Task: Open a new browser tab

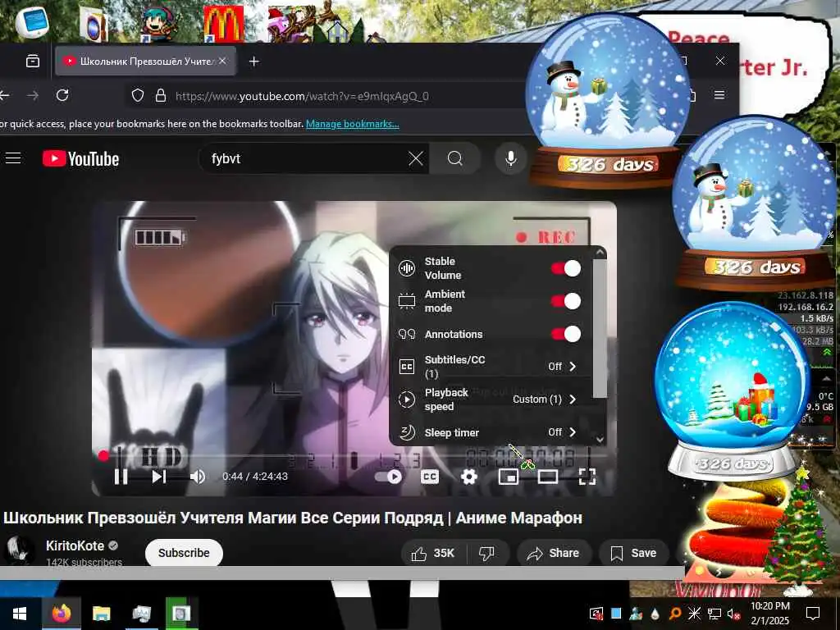Action: (254, 62)
